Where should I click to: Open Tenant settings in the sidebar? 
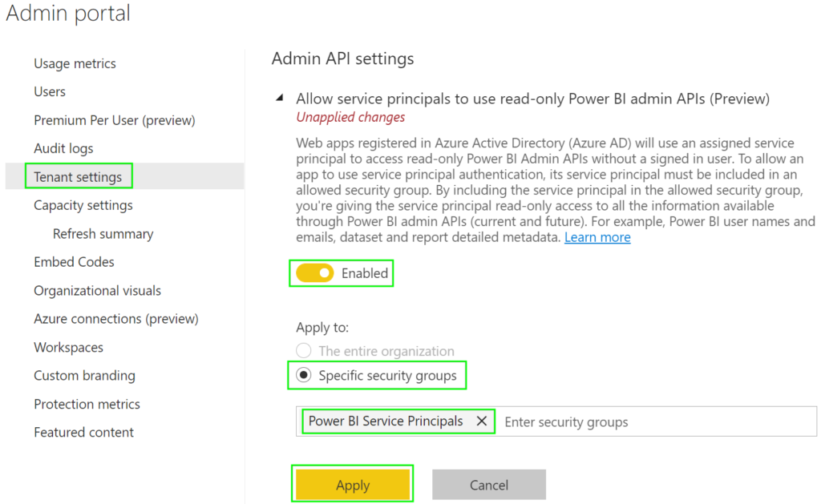[x=77, y=175]
